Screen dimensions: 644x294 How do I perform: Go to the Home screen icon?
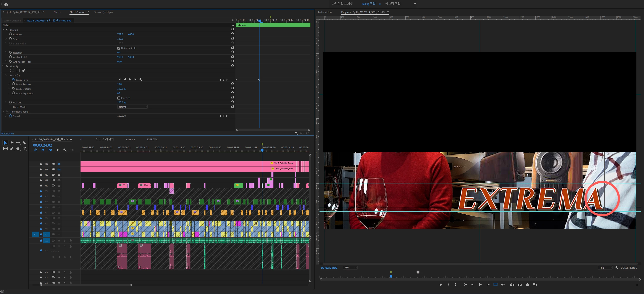pyautogui.click(x=6, y=4)
